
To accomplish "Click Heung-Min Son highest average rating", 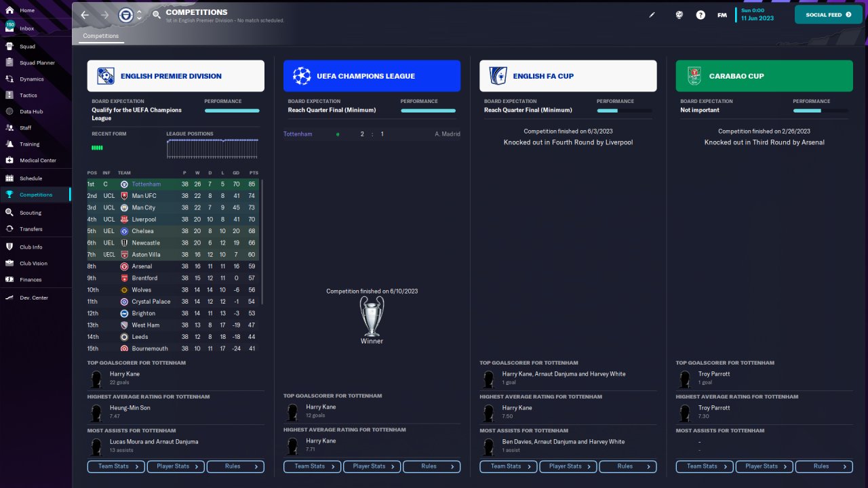I will (130, 408).
